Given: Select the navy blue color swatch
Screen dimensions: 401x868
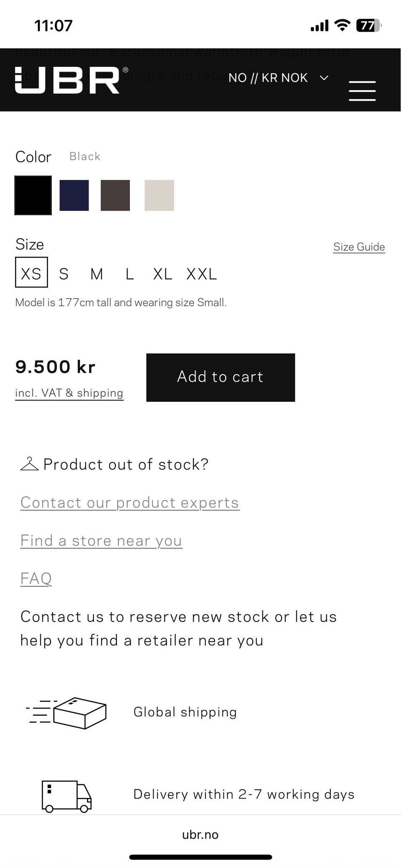Looking at the screenshot, I should click(x=74, y=195).
